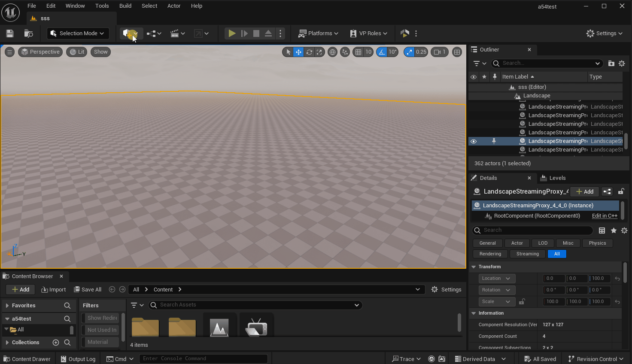Open the surface snapping options icon

pos(345,52)
